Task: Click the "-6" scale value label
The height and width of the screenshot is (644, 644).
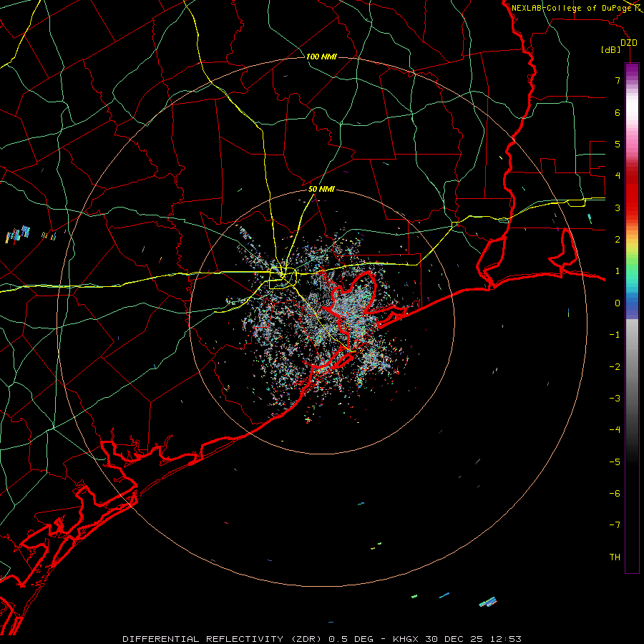Action: coord(615,494)
